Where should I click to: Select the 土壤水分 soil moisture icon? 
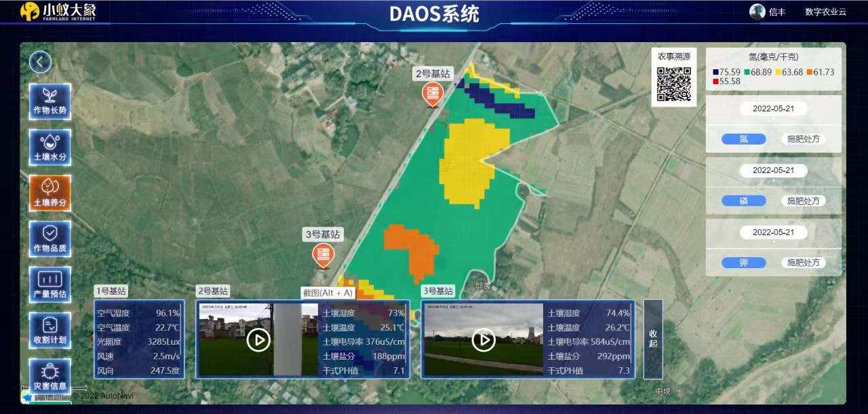50,147
